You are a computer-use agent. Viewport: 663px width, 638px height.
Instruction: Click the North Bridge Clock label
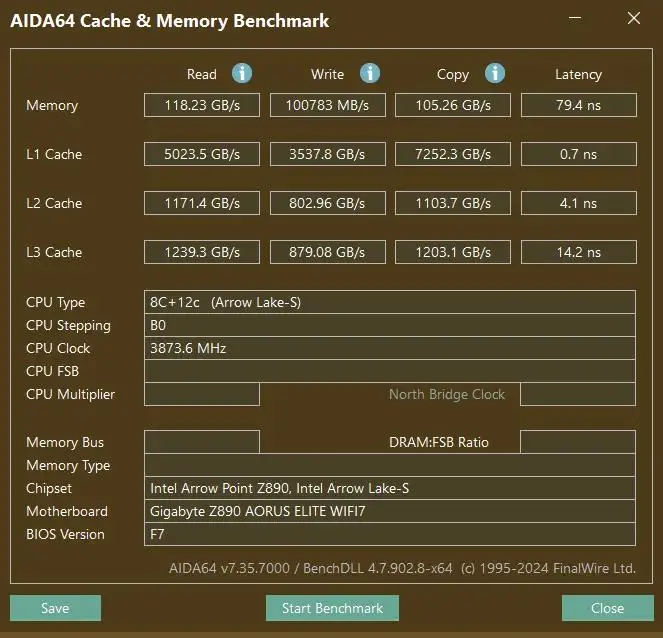point(447,394)
